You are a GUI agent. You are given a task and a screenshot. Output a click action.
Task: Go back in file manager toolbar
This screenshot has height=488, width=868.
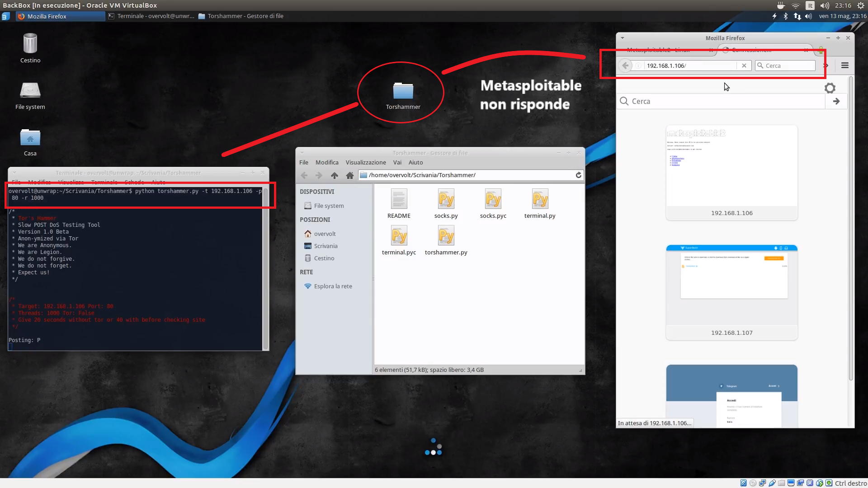304,175
